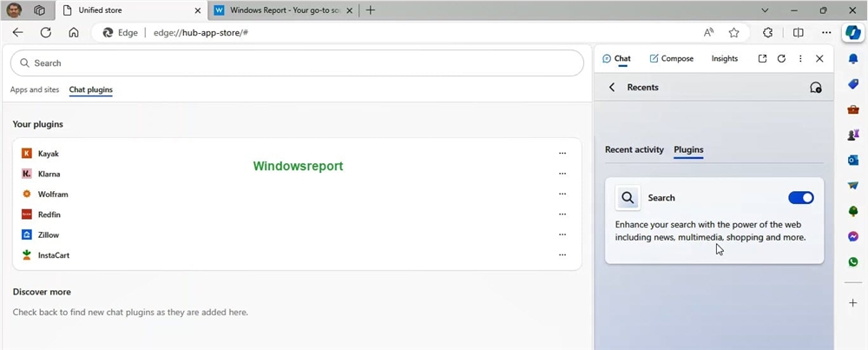Toggle the Search plugin switch off
This screenshot has height=350, width=868.
[800, 198]
